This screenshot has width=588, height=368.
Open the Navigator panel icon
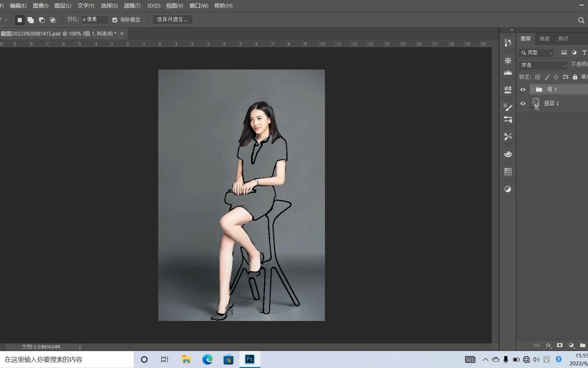click(x=508, y=61)
